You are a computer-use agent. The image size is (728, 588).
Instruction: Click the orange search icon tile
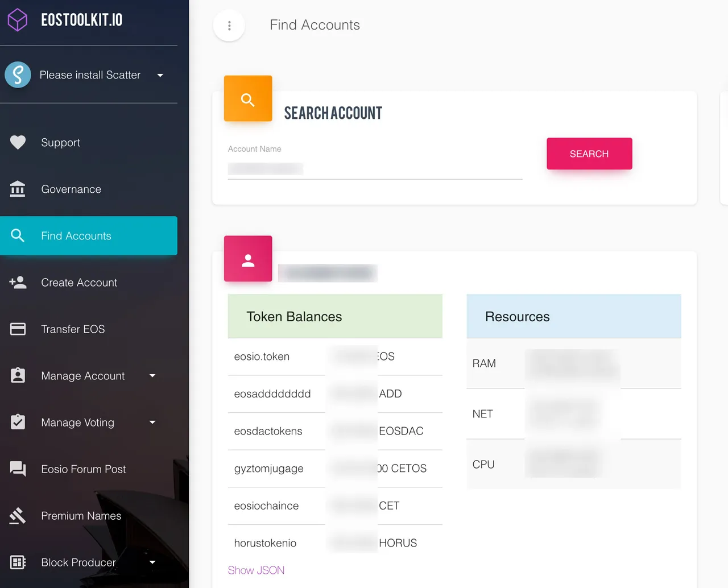pyautogui.click(x=248, y=98)
